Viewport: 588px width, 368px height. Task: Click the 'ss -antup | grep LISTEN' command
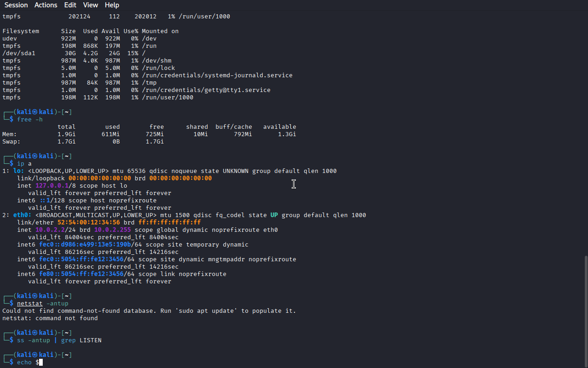pyautogui.click(x=59, y=340)
